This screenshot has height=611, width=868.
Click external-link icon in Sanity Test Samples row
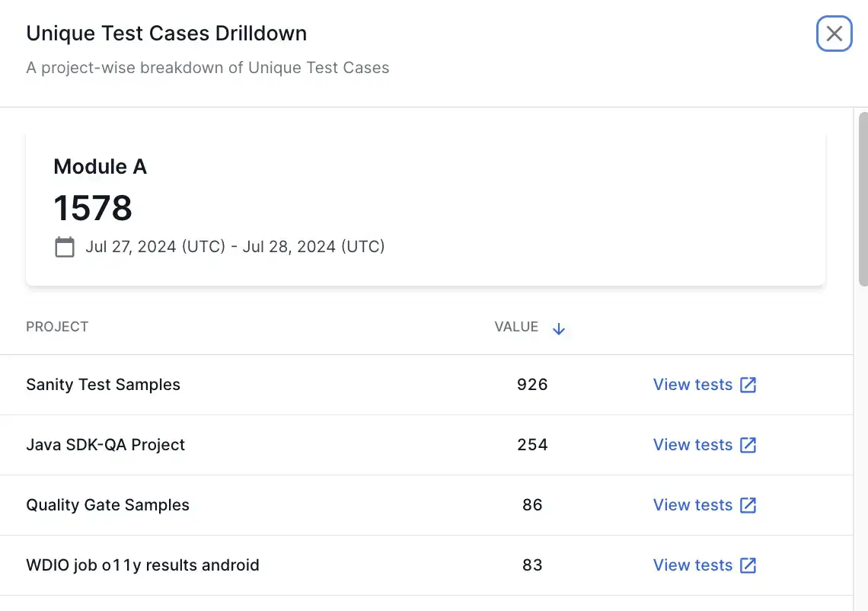tap(748, 385)
